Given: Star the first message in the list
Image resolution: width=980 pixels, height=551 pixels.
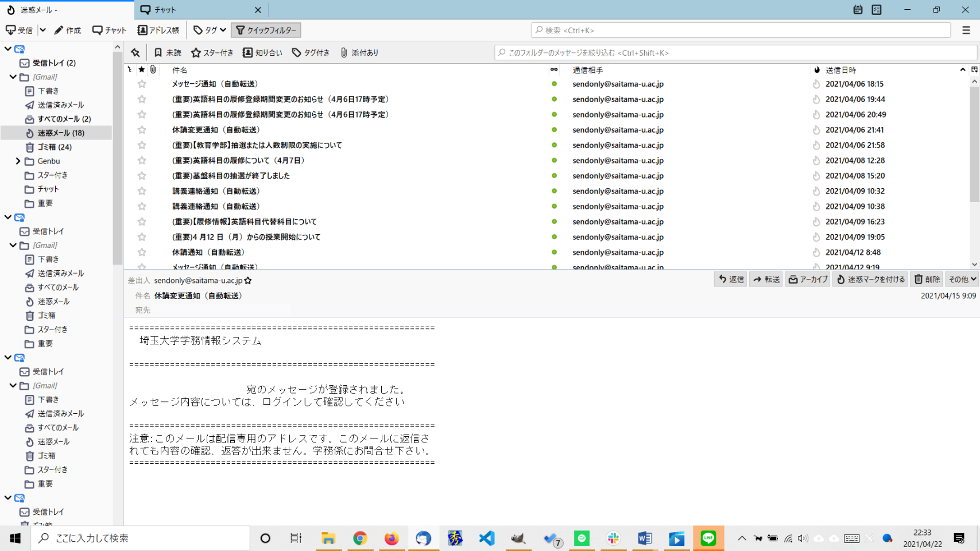Looking at the screenshot, I should pos(142,84).
